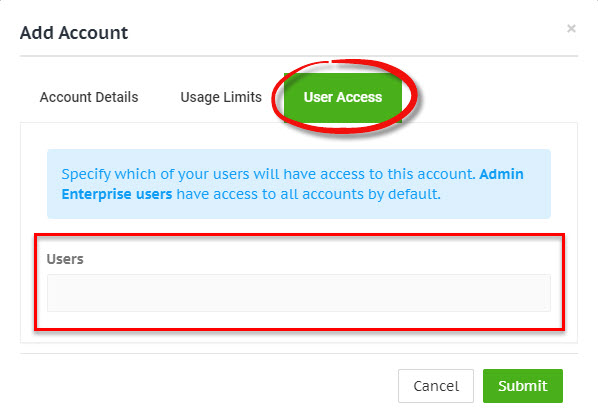Click the green Submit button
598x417 pixels.
coord(522,386)
